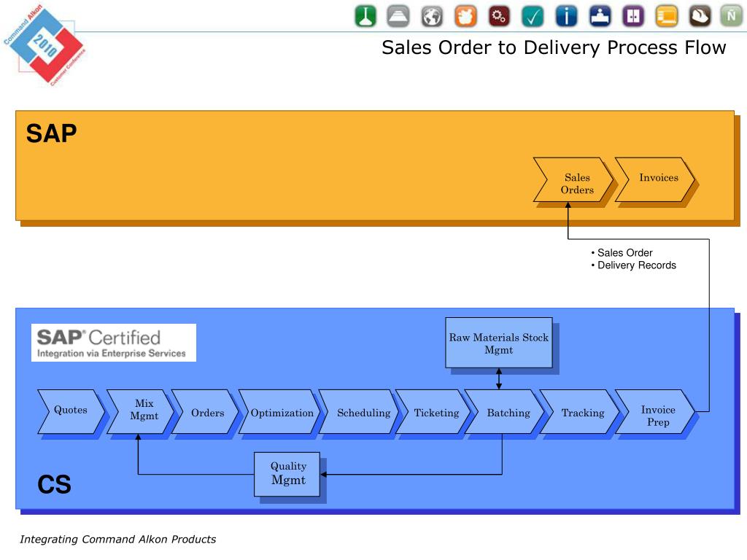Select the purple cabinet doors icon

(633, 16)
